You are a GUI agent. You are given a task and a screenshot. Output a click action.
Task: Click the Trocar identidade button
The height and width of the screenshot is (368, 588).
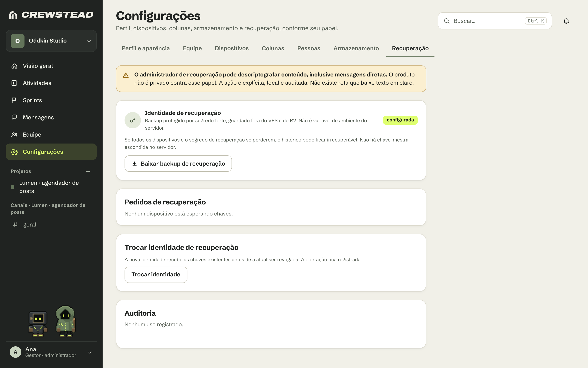pyautogui.click(x=156, y=275)
